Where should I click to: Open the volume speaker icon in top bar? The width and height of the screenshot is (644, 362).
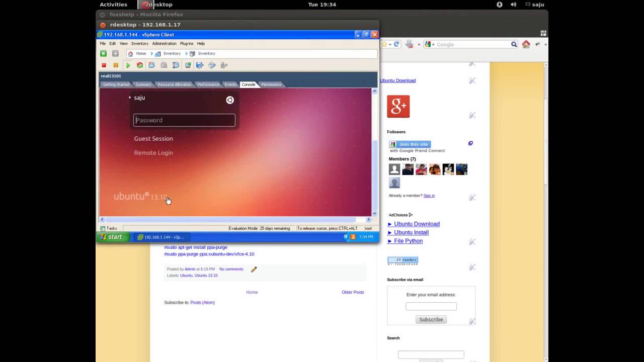[514, 5]
